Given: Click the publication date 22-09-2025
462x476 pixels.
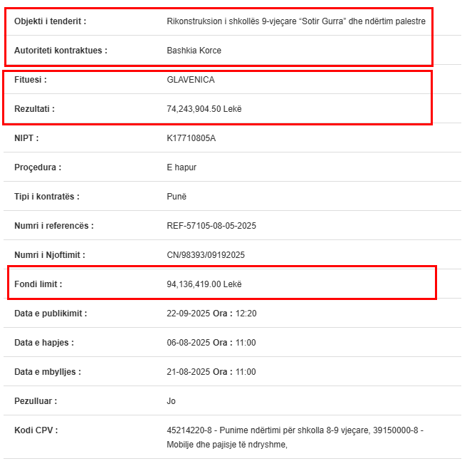Looking at the screenshot, I should coord(187,314).
